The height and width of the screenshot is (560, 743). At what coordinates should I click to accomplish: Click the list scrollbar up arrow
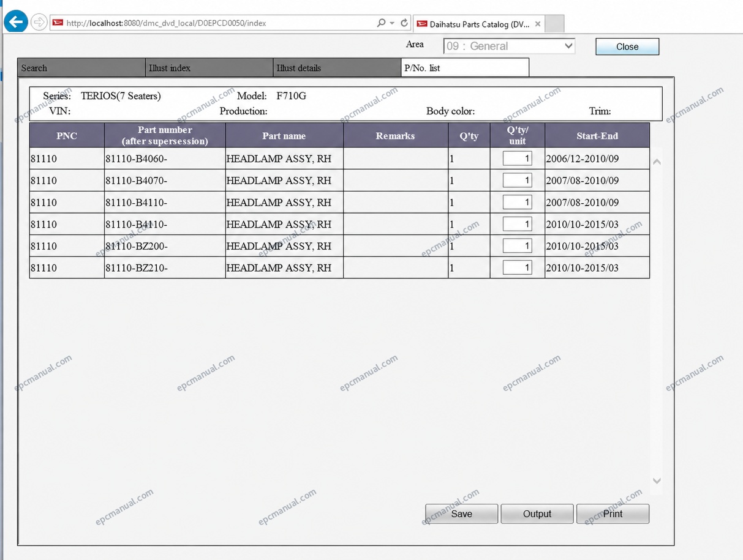tap(657, 162)
